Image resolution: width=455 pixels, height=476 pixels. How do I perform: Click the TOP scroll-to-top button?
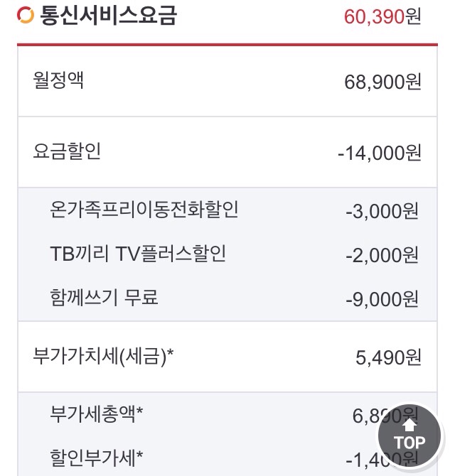click(x=409, y=435)
